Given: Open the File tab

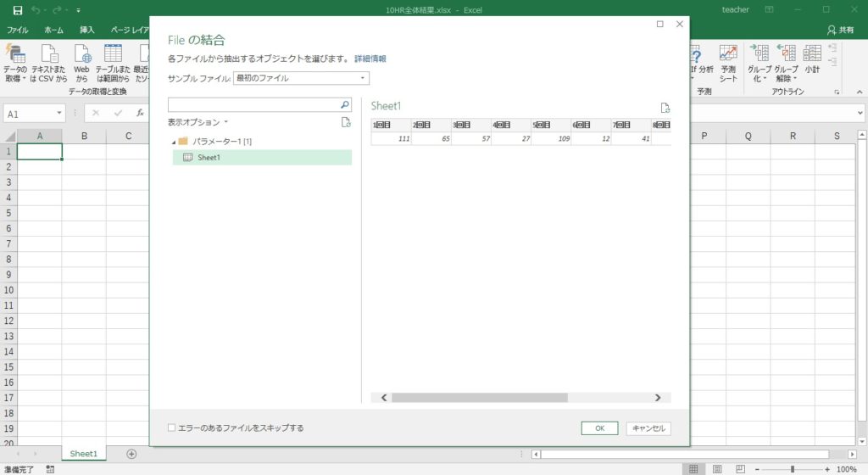Looking at the screenshot, I should coord(17,30).
